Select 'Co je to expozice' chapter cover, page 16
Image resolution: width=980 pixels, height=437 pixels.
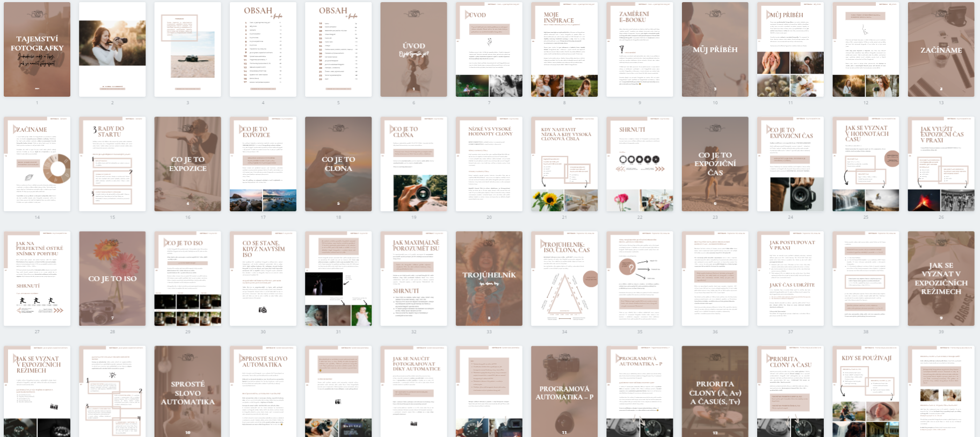point(188,164)
